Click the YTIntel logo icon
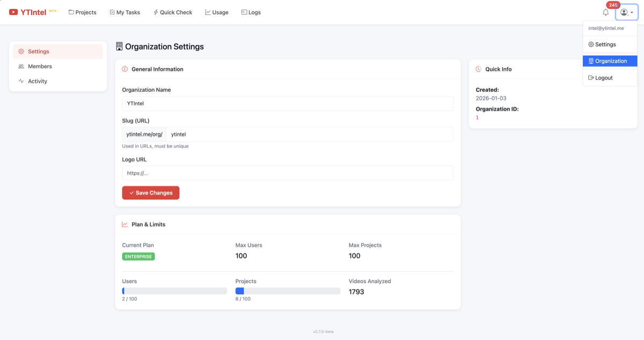The width and height of the screenshot is (644, 340). pos(13,12)
